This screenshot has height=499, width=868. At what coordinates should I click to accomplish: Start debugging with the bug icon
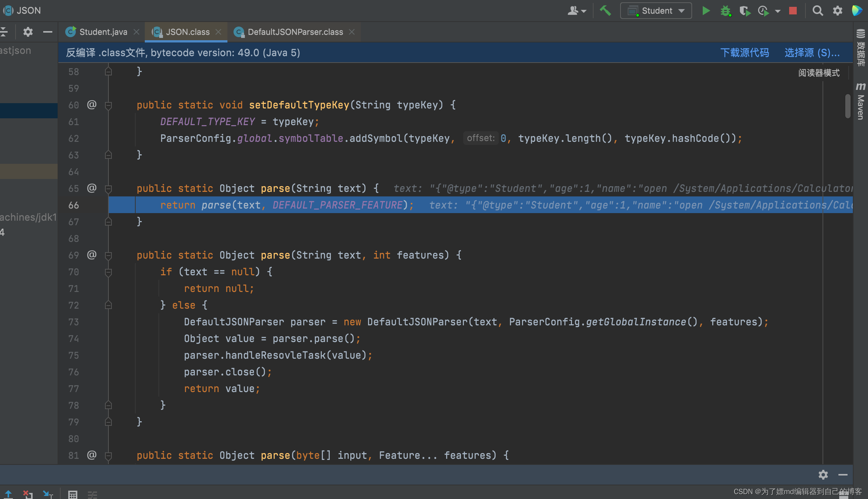click(725, 11)
